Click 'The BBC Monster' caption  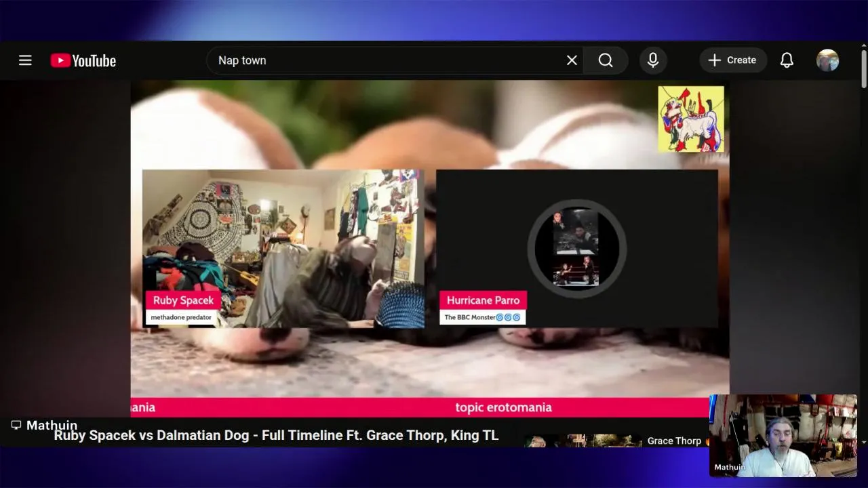482,317
